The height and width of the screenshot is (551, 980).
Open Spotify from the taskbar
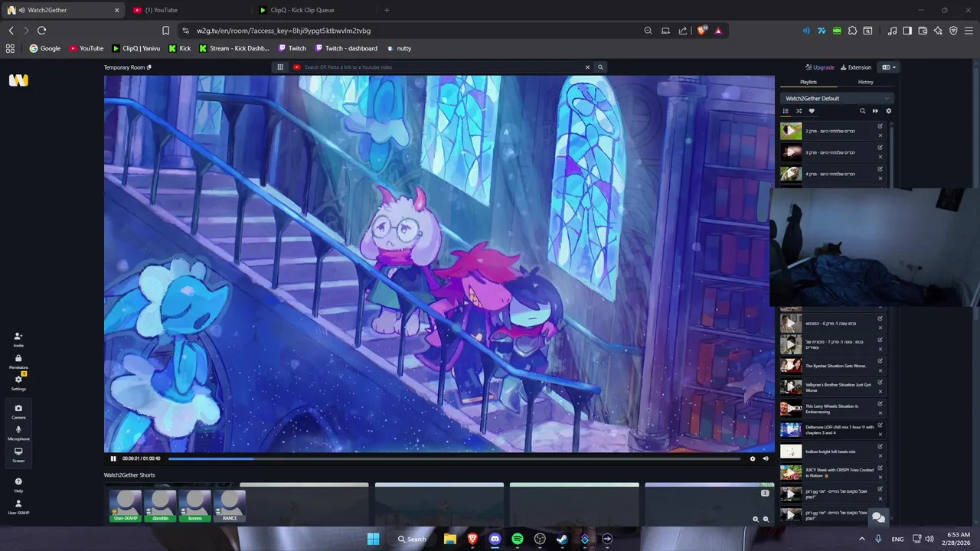point(518,539)
